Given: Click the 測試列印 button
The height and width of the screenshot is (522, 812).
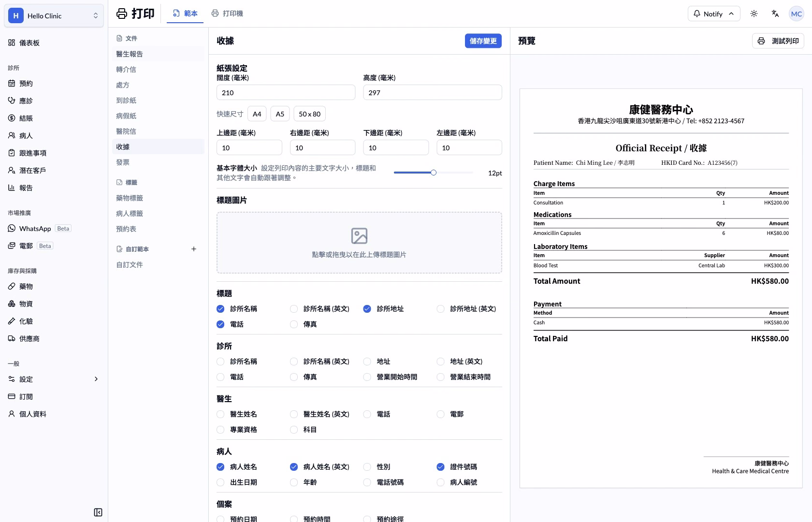Looking at the screenshot, I should (x=778, y=41).
